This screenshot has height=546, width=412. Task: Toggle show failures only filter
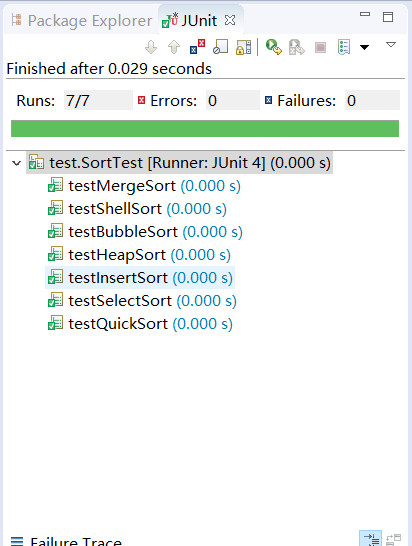point(197,47)
